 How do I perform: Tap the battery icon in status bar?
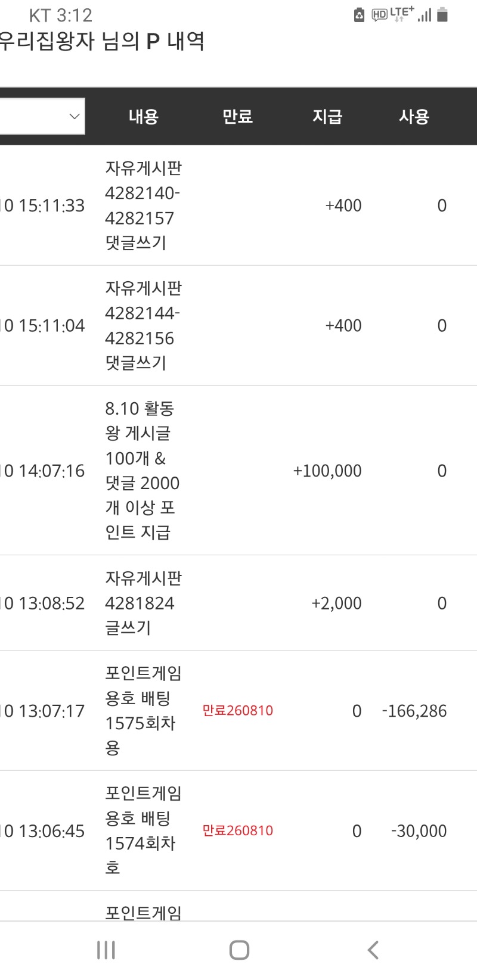click(442, 14)
